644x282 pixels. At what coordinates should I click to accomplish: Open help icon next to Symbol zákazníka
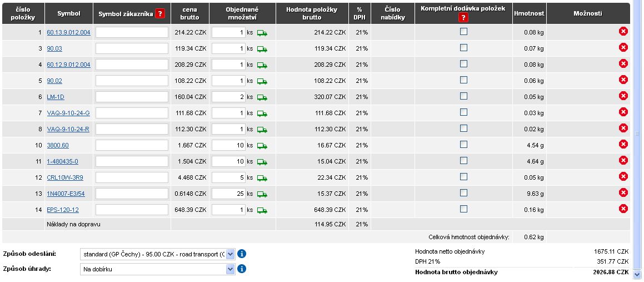coord(160,13)
